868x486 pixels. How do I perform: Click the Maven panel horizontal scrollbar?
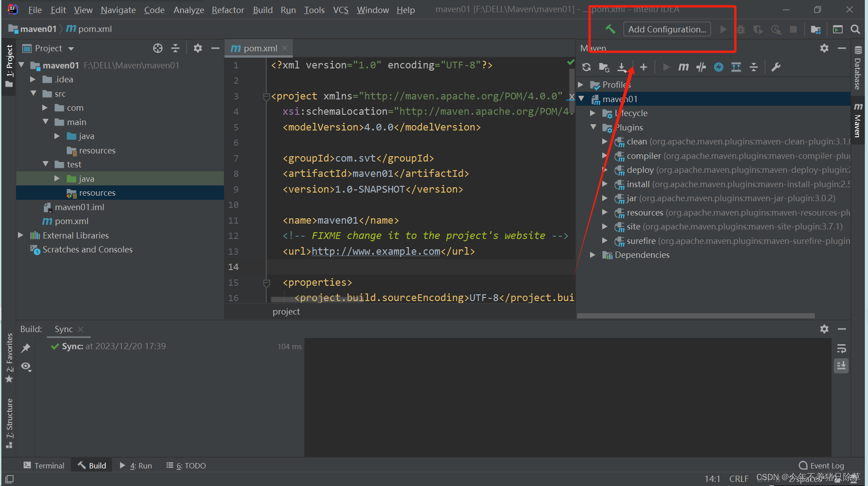coord(696,316)
